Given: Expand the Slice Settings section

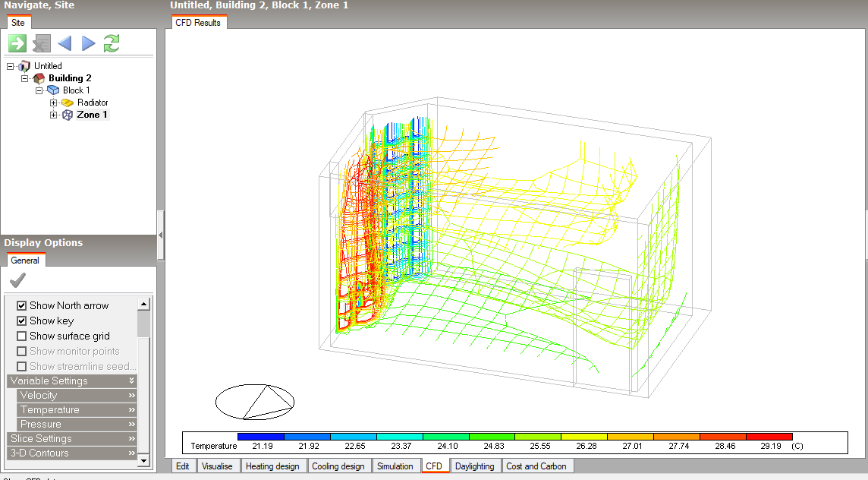Looking at the screenshot, I should pyautogui.click(x=72, y=438).
